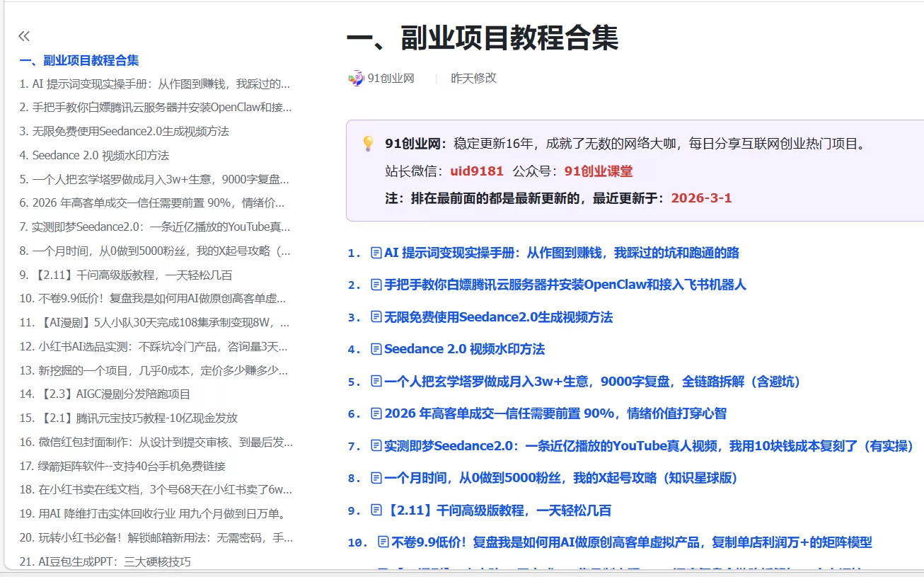Click the "昨天修改" modified-time label
The width and height of the screenshot is (924, 577).
click(473, 78)
